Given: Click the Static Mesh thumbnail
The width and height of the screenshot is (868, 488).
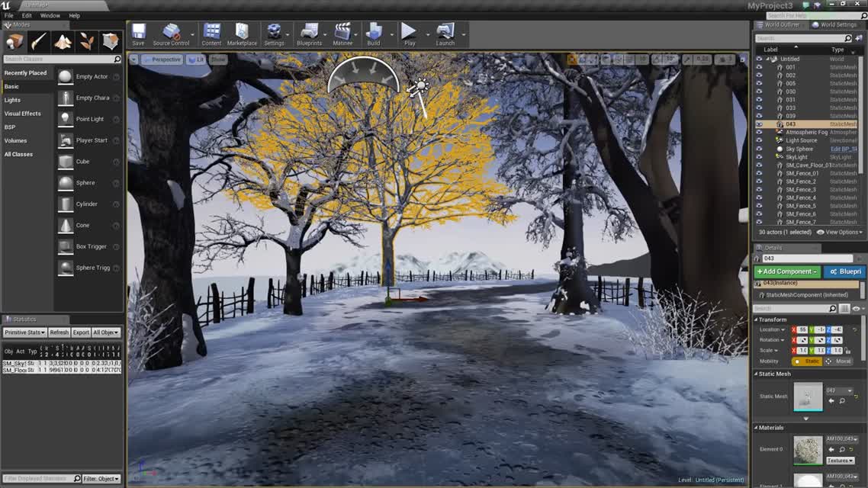Looking at the screenshot, I should pyautogui.click(x=808, y=396).
